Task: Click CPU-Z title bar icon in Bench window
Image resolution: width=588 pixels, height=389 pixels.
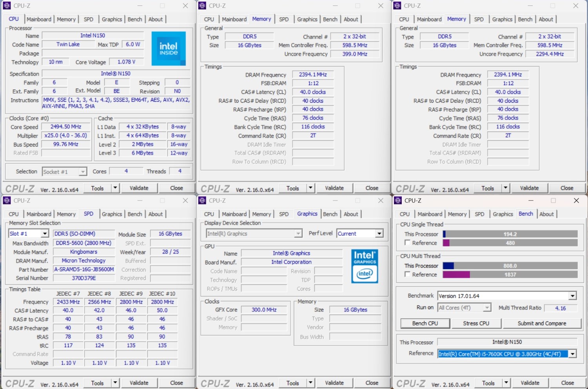Action: [398, 201]
